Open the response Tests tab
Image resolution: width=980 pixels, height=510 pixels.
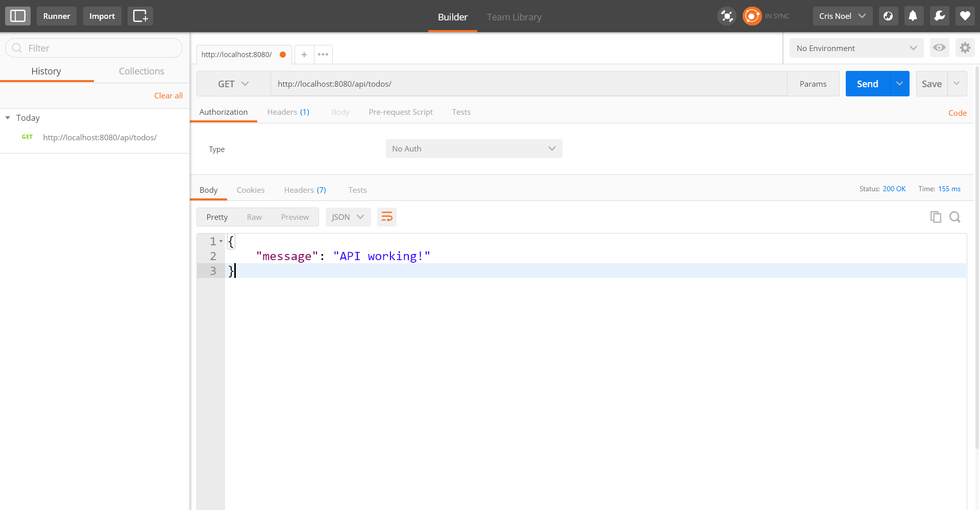pos(358,190)
